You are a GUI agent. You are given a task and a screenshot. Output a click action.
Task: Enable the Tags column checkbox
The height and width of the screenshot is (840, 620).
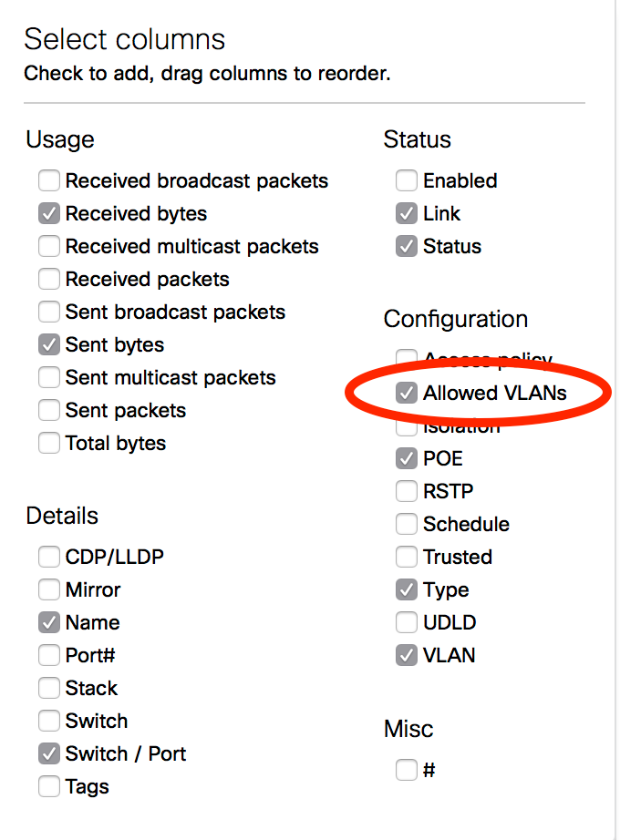(x=49, y=786)
